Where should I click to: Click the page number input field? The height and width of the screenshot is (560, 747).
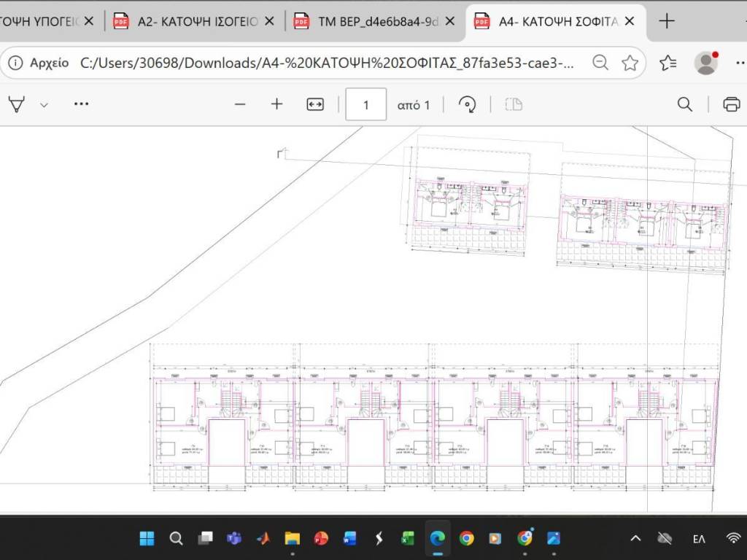pyautogui.click(x=365, y=104)
